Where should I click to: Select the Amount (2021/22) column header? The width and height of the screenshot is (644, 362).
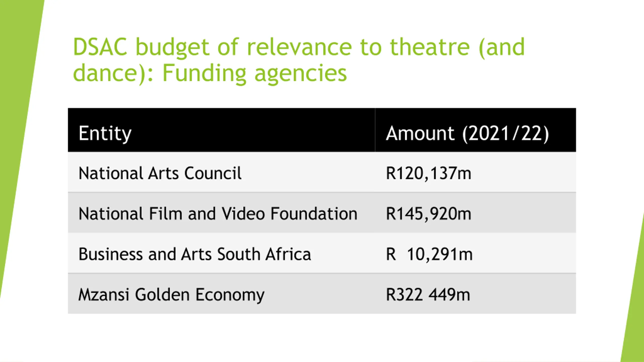pos(475,130)
